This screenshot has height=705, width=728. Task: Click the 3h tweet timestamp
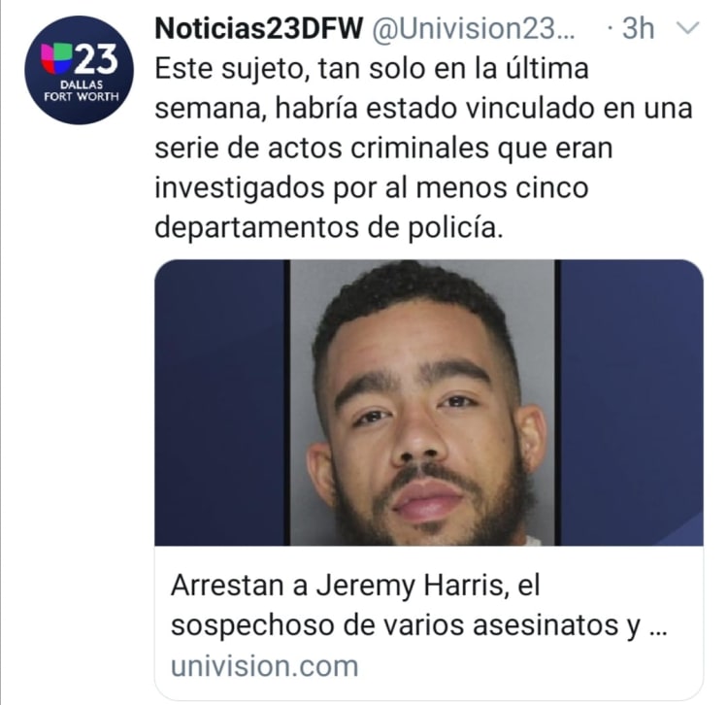(638, 29)
